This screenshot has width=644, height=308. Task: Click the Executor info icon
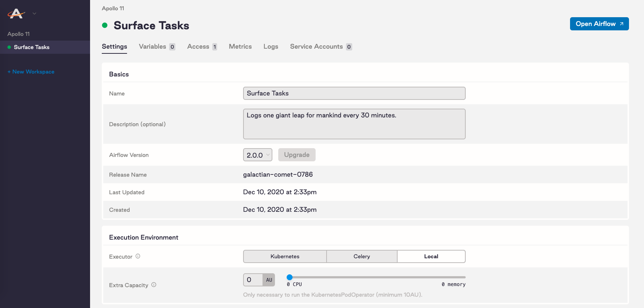pyautogui.click(x=138, y=256)
